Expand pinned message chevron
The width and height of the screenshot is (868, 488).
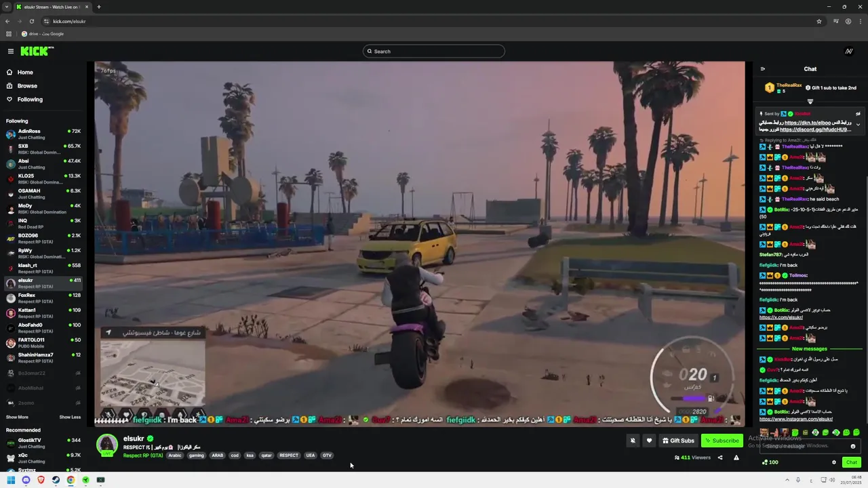coord(858,125)
